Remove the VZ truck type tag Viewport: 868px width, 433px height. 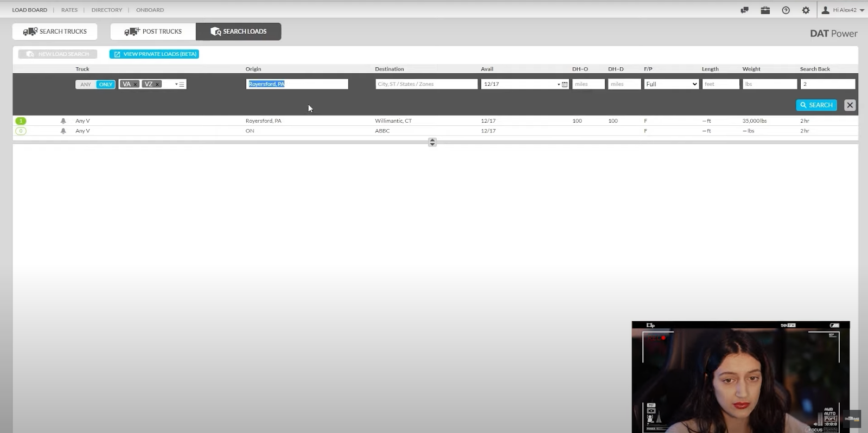(x=157, y=85)
